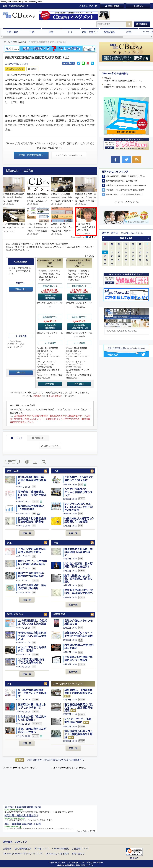The image size is (153, 868).
Task: Select highlighted date 8 in the calendar
Action: pos(105,252)
